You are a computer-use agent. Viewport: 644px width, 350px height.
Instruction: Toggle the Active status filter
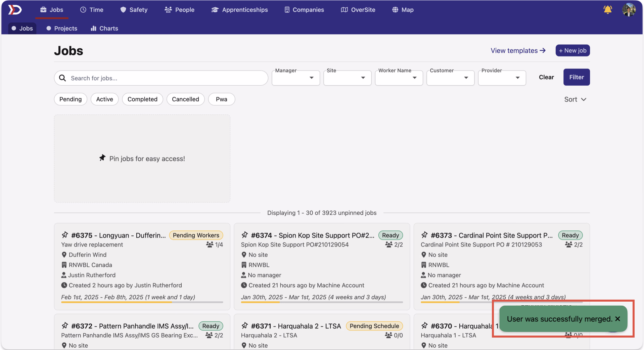point(104,99)
